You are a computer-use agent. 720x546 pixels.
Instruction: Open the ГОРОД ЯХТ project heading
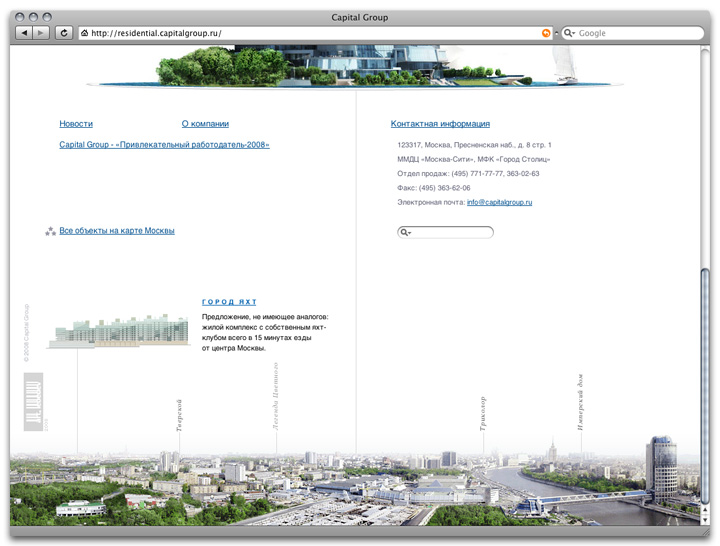(229, 302)
